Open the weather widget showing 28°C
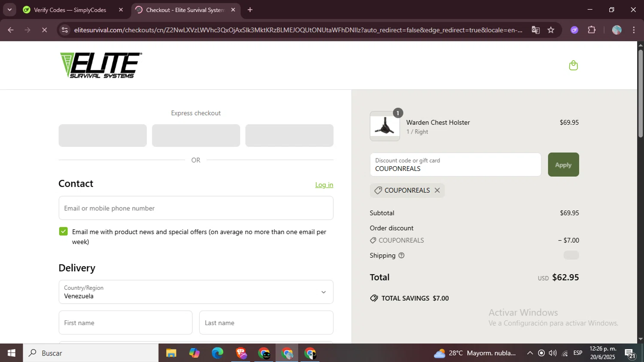The width and height of the screenshot is (644, 362). click(475, 353)
